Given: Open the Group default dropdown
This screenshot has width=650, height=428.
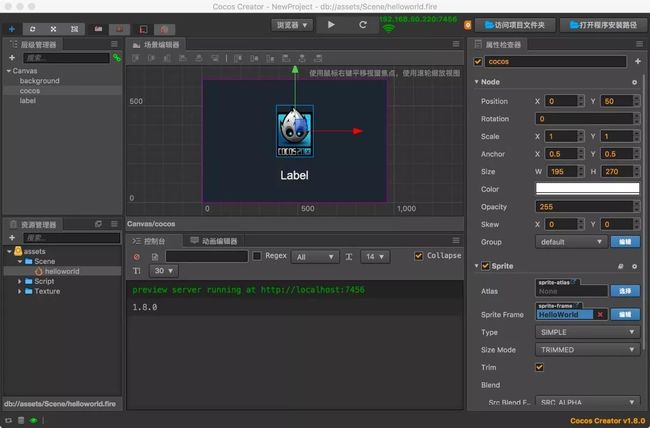Looking at the screenshot, I should (x=571, y=242).
